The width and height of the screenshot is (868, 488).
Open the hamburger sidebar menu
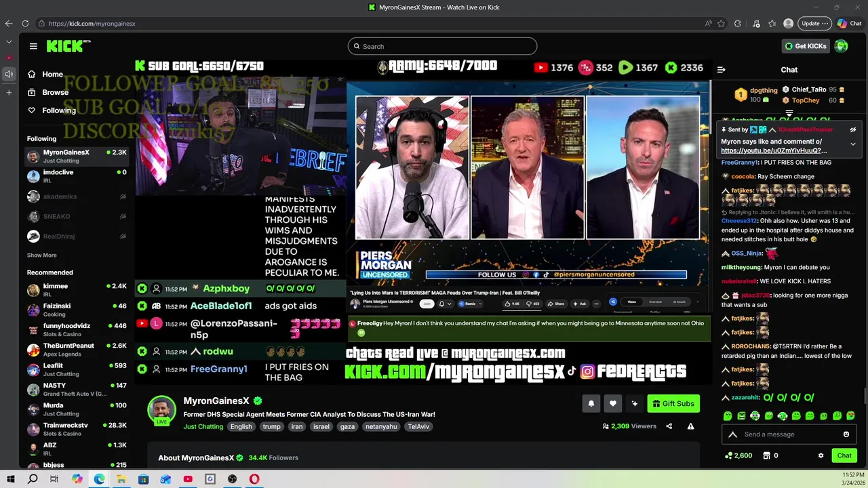tap(33, 46)
